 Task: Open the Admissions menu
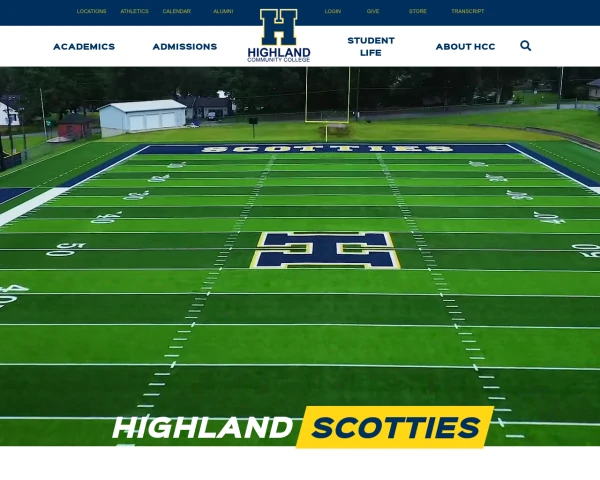[x=185, y=47]
